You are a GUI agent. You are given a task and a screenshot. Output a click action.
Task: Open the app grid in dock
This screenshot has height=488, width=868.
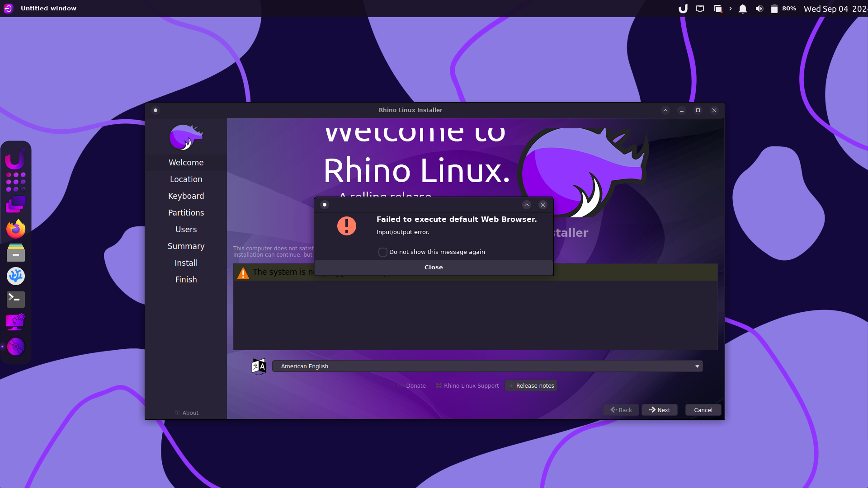tap(16, 182)
